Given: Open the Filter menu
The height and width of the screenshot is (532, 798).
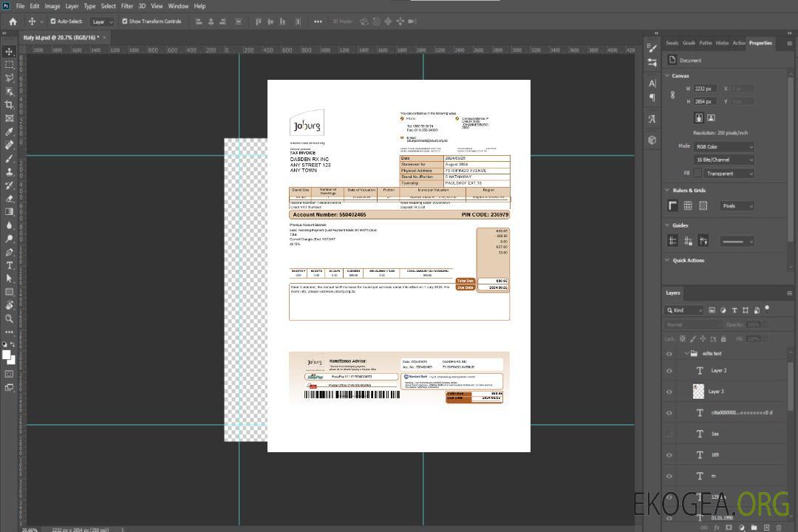Looking at the screenshot, I should [x=127, y=6].
